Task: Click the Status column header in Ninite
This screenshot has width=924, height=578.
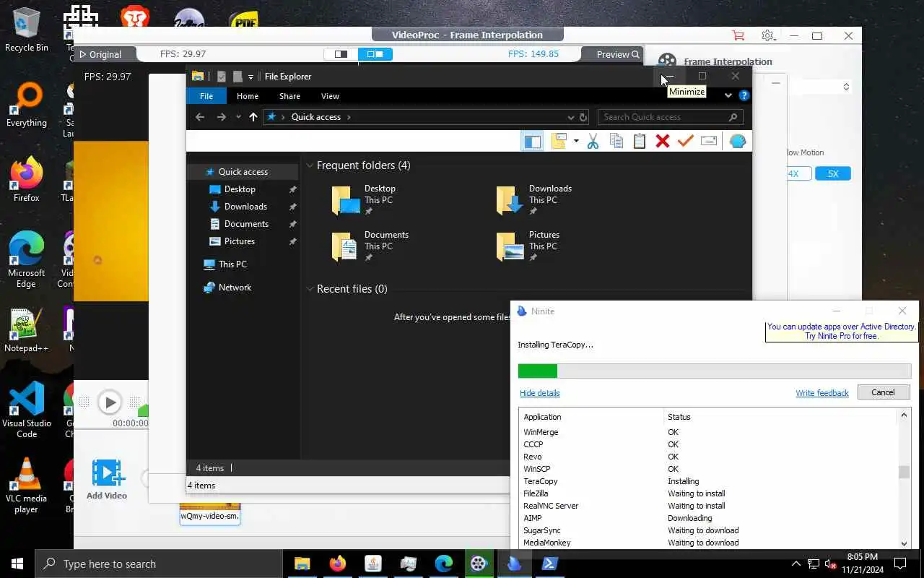Action: pos(780,417)
